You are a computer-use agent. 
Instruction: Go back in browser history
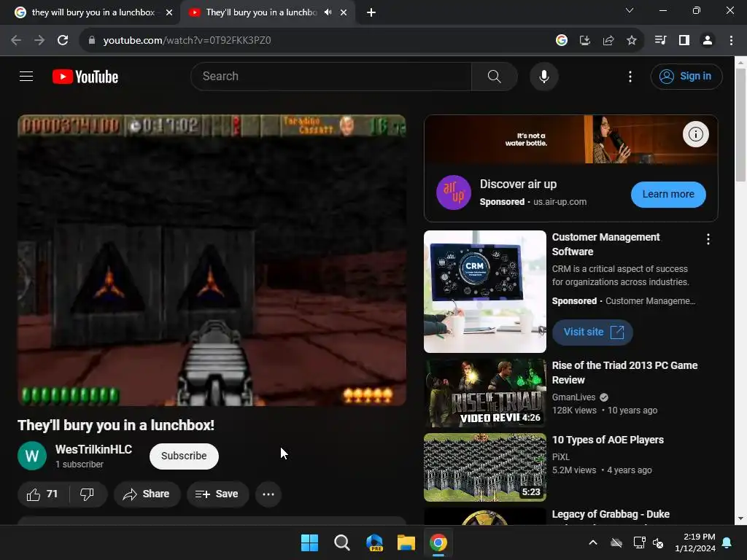pos(16,40)
